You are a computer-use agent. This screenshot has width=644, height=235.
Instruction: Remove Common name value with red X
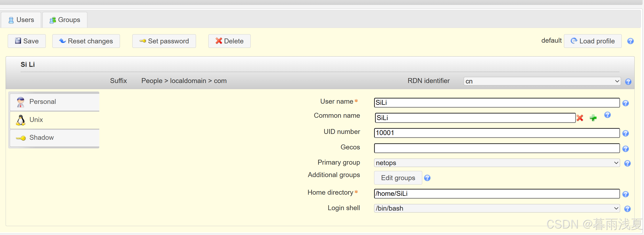pyautogui.click(x=580, y=118)
